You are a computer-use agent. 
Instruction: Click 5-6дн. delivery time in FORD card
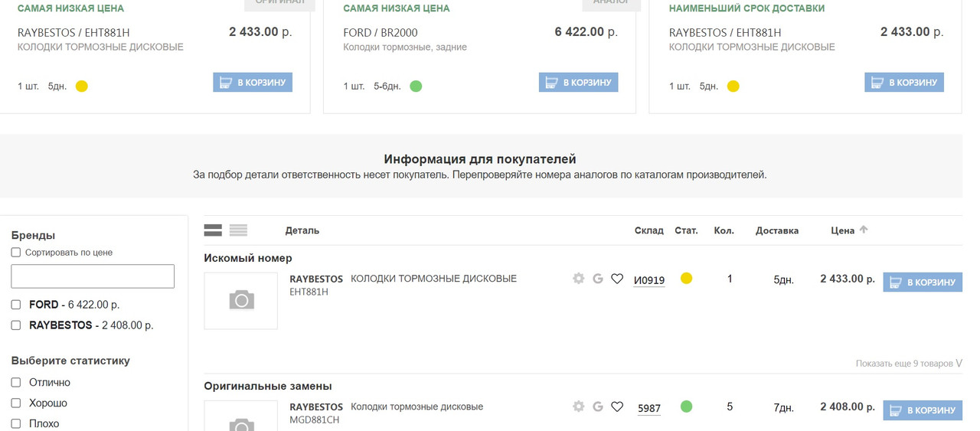387,87
